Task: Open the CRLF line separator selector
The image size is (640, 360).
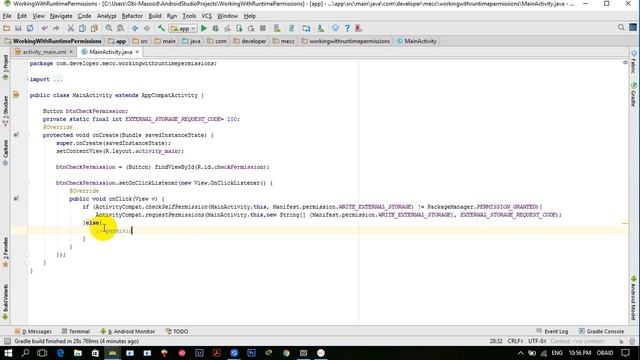Action: 515,341
